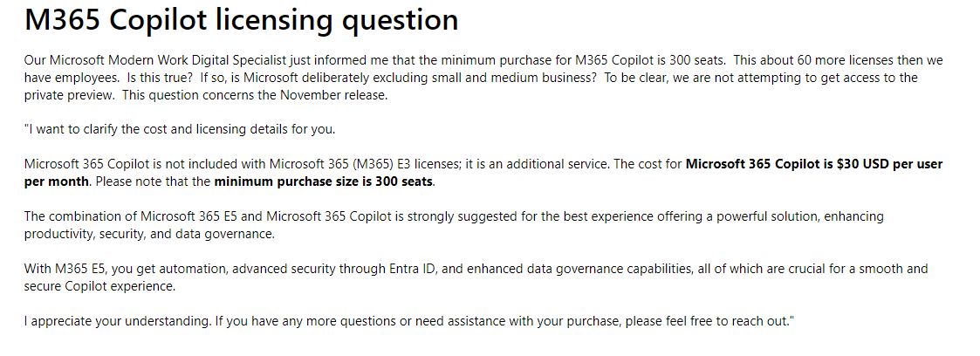Click the words 'secure Copilot experience'
The height and width of the screenshot is (356, 980).
(99, 286)
